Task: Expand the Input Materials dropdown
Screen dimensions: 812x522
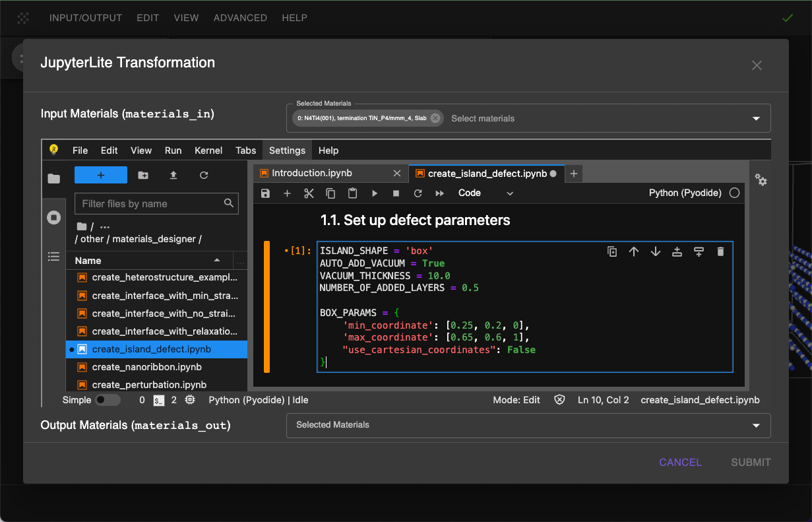Action: pos(756,119)
